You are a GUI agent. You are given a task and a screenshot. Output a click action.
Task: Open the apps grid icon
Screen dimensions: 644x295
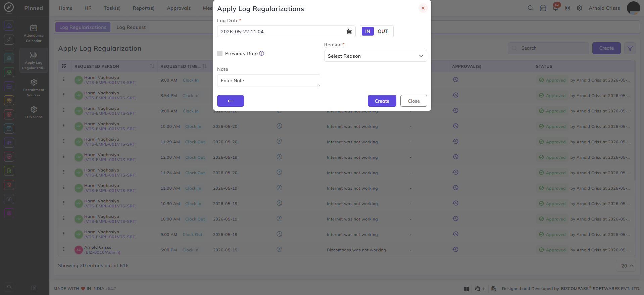(x=567, y=8)
